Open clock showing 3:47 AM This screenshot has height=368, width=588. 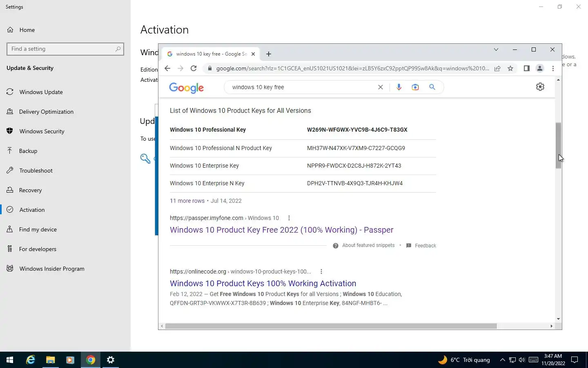pyautogui.click(x=553, y=360)
